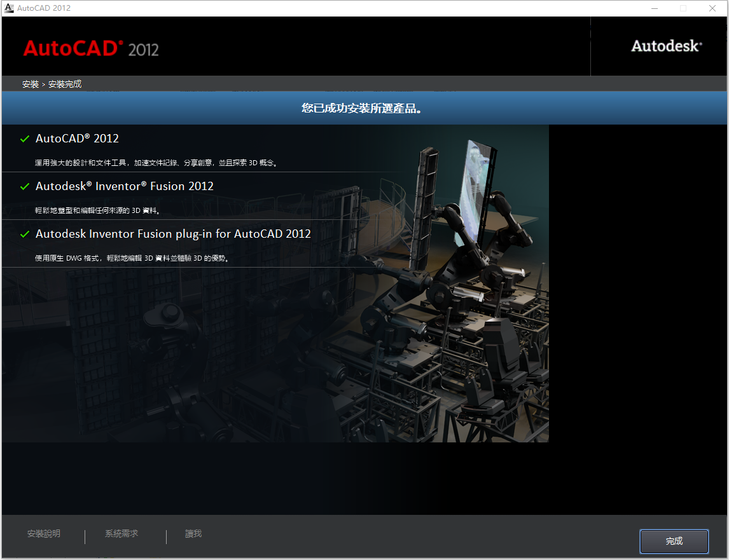
Task: Click the check beside Fusion plug-in for AutoCAD
Action: pyautogui.click(x=25, y=234)
